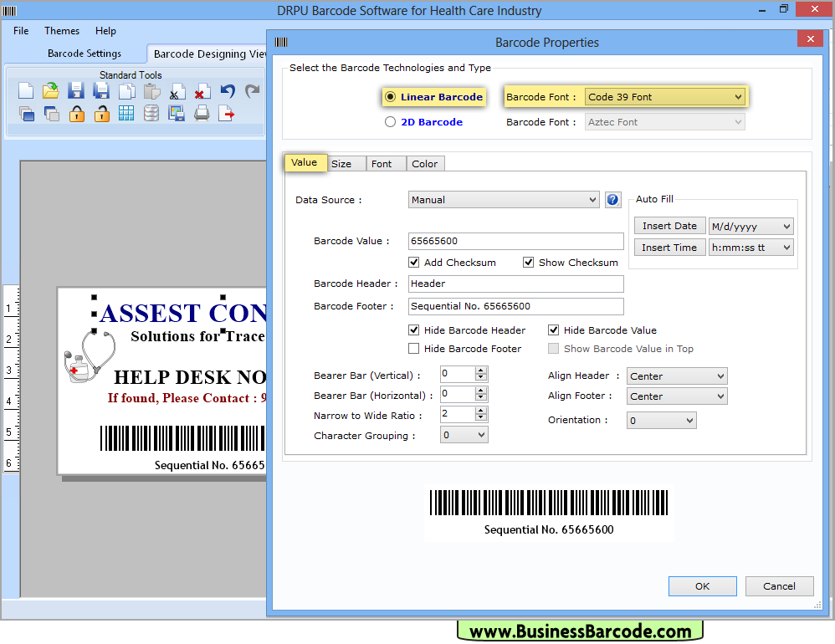
Task: Open the Data Source Manual dropdown
Action: click(504, 200)
